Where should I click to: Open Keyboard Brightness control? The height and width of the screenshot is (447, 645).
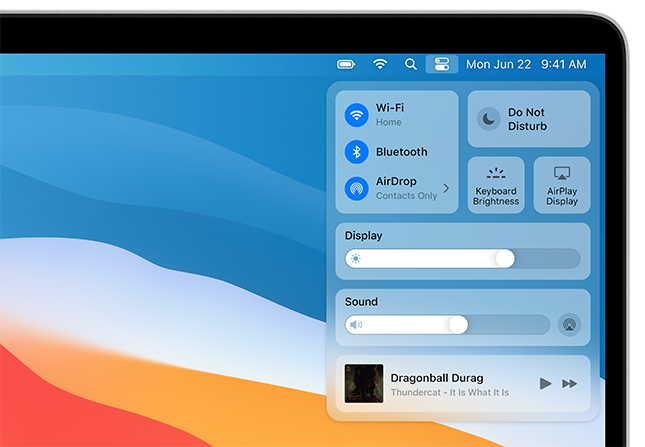(x=496, y=185)
